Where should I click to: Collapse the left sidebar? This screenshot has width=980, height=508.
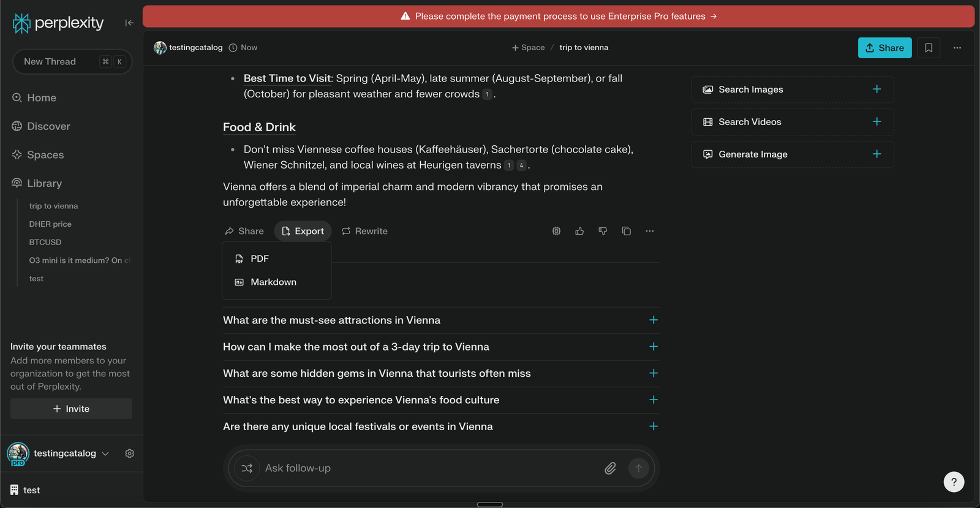click(x=129, y=23)
